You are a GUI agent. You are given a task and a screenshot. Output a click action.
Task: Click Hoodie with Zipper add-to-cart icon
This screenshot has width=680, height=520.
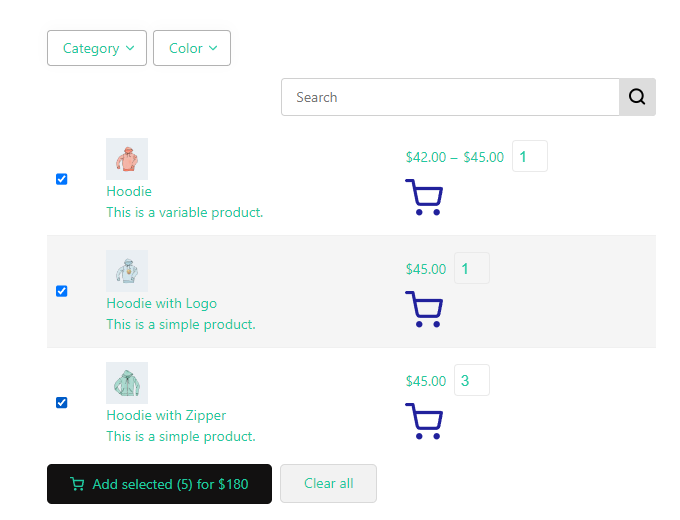424,421
